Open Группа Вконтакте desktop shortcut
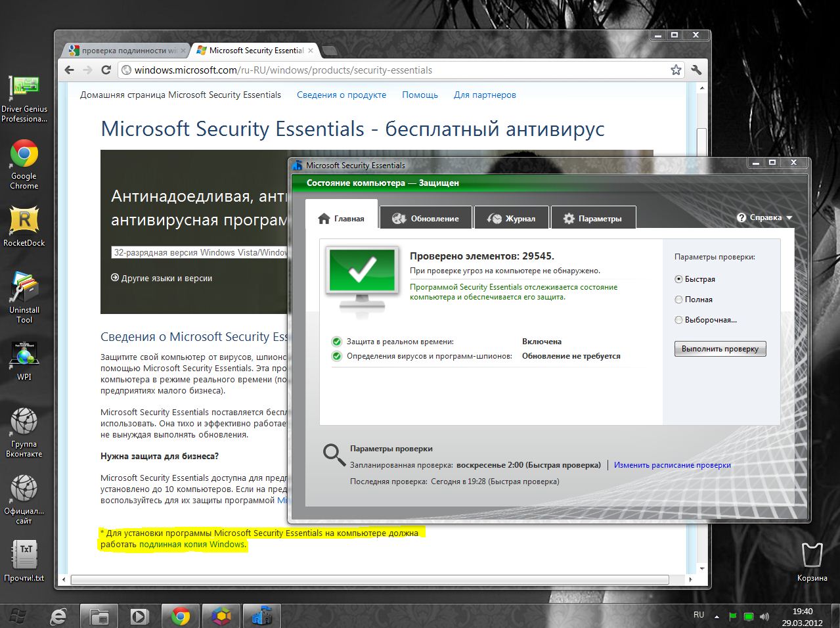This screenshot has width=840, height=628. [x=24, y=432]
